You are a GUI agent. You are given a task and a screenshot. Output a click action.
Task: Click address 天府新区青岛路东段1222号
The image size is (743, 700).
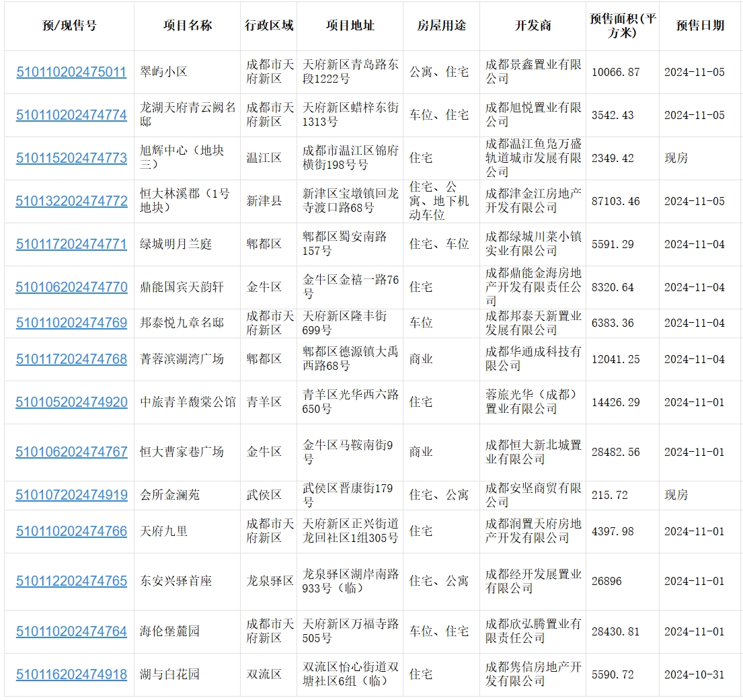[350, 72]
